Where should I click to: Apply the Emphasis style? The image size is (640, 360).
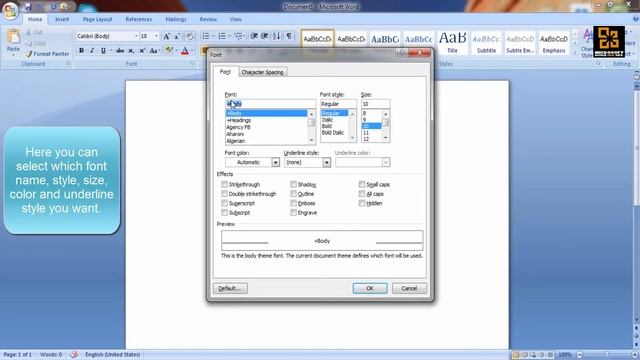(553, 42)
